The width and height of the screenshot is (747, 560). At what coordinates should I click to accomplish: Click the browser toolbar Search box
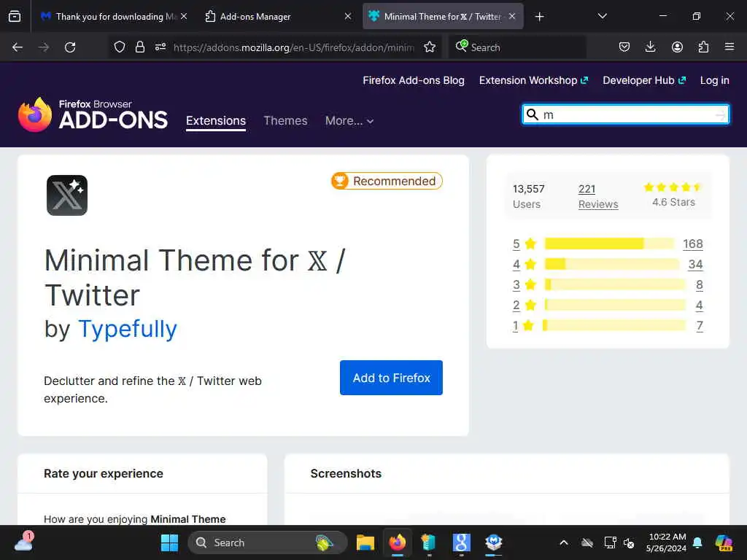[517, 47]
